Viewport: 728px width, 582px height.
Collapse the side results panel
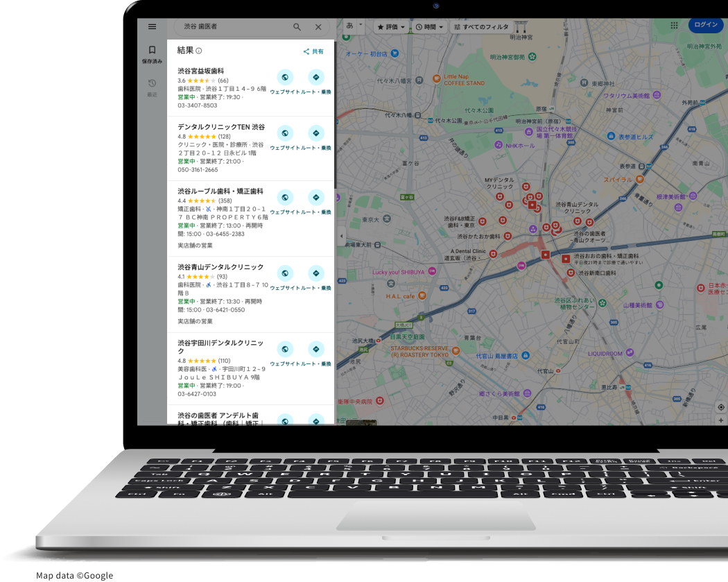click(340, 236)
